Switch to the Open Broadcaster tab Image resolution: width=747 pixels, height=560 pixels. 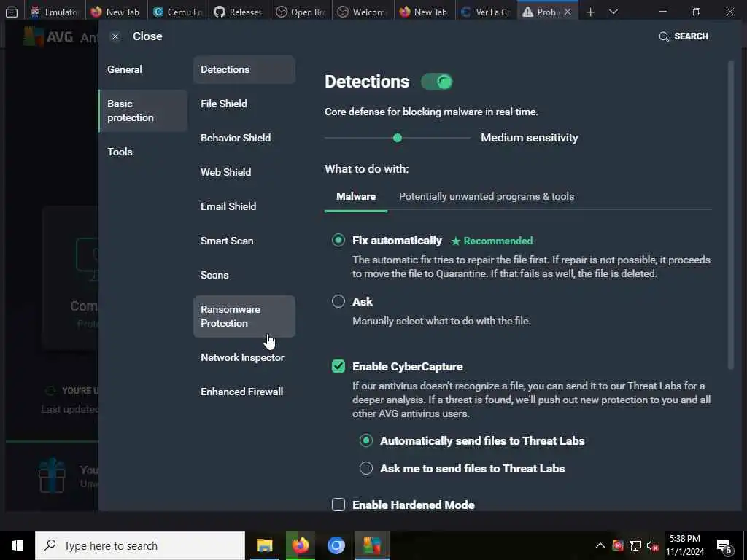[x=301, y=12]
